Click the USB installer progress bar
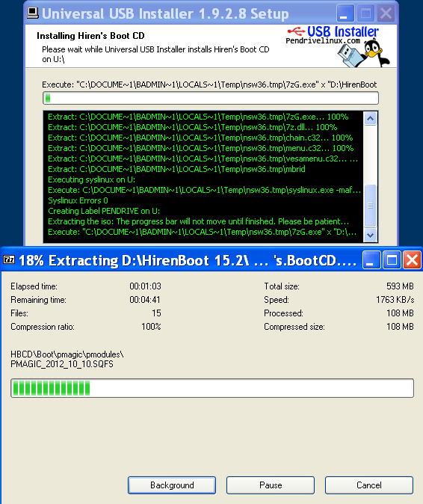 click(211, 98)
